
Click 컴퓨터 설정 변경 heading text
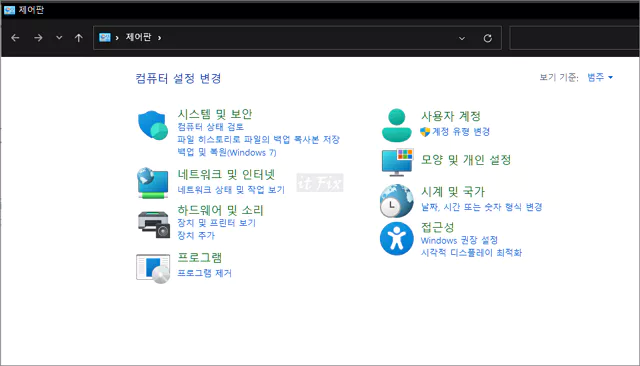coord(178,78)
